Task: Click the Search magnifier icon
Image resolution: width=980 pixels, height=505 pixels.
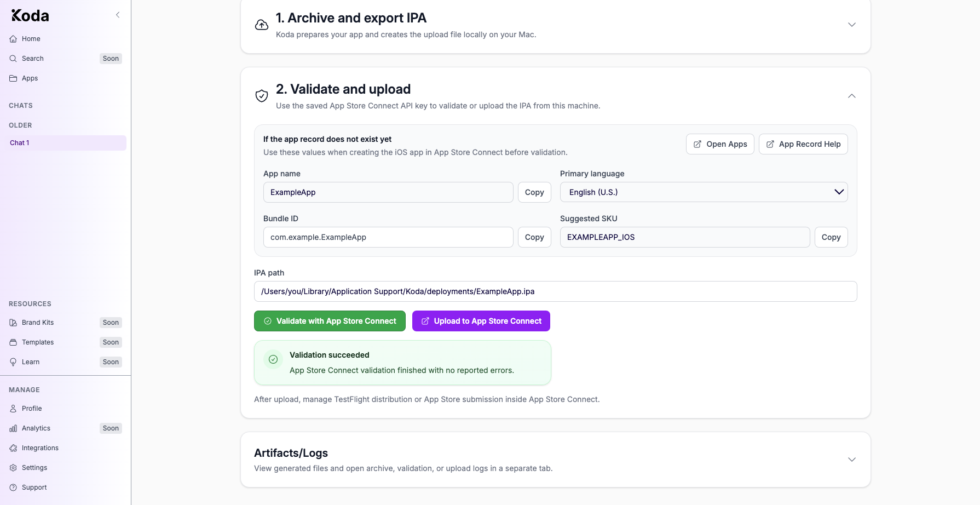Action: pyautogui.click(x=13, y=59)
